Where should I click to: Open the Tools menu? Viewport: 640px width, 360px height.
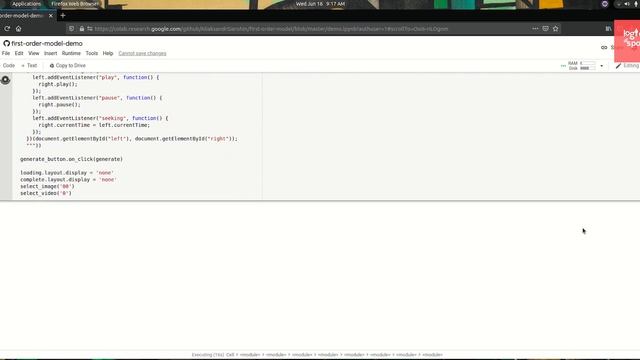coord(91,53)
